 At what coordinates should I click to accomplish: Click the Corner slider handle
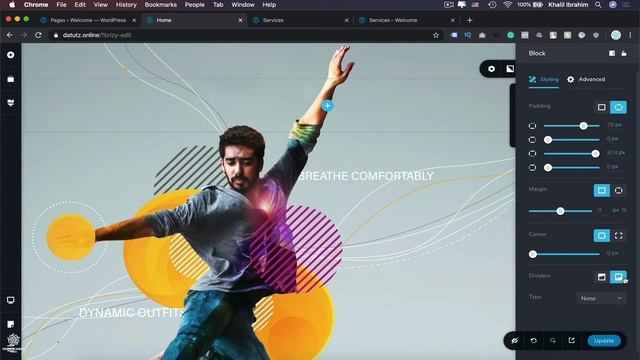[x=533, y=254]
